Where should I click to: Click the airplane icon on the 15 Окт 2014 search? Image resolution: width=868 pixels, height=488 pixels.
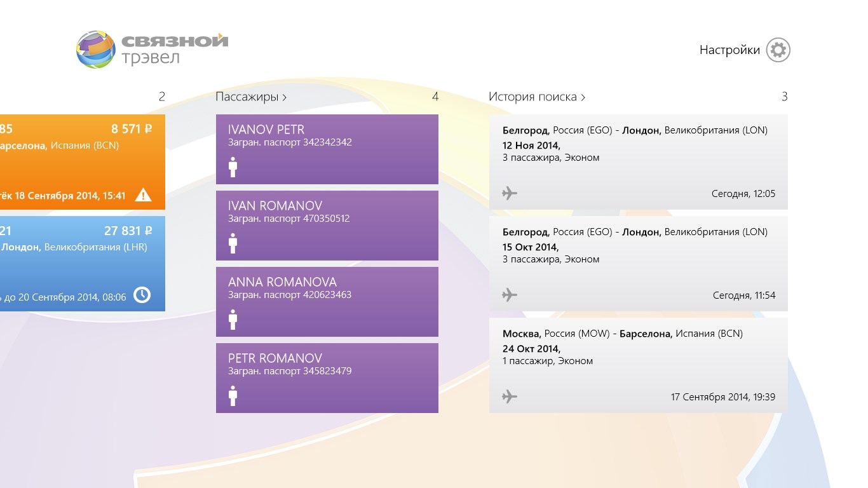510,295
